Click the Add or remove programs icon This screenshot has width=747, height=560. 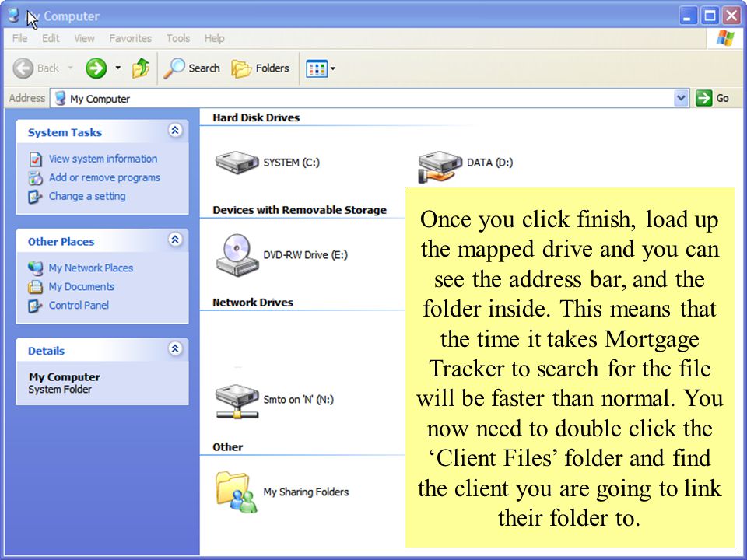click(36, 177)
